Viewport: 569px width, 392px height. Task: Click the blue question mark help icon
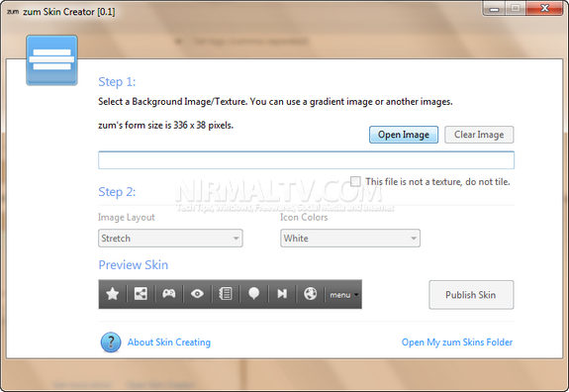coord(111,343)
